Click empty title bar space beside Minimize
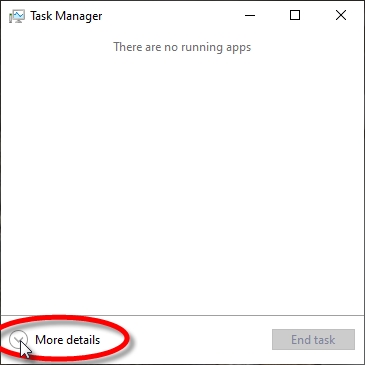 [165, 15]
